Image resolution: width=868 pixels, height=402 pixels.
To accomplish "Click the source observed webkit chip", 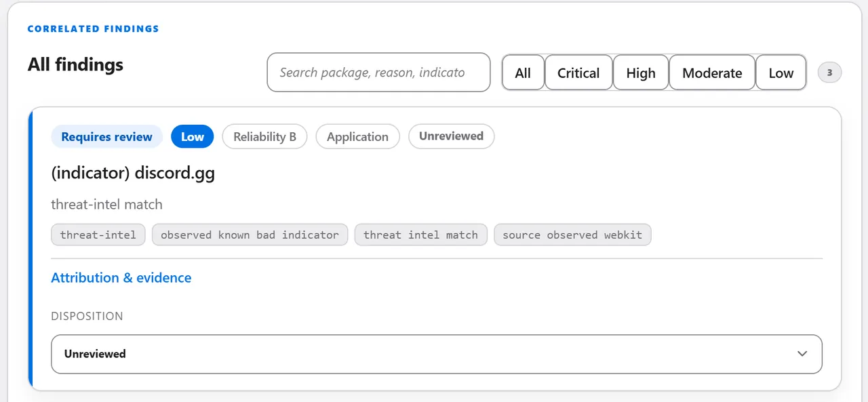I will tap(572, 235).
